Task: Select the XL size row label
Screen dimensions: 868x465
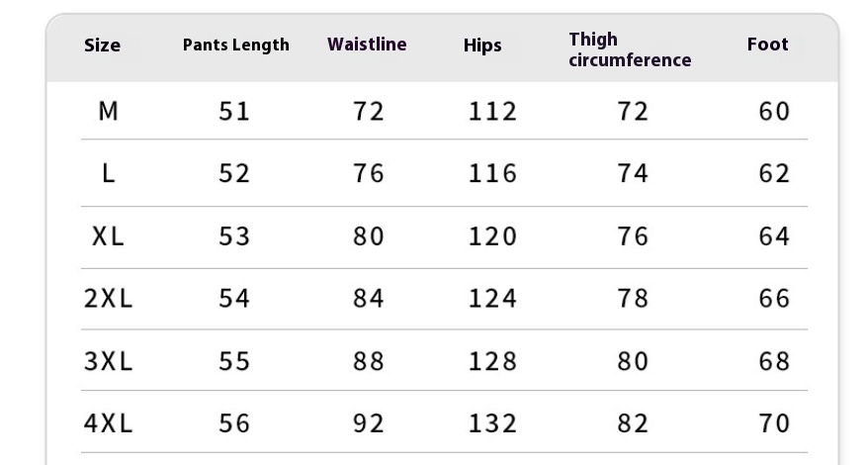Action: pyautogui.click(x=108, y=236)
